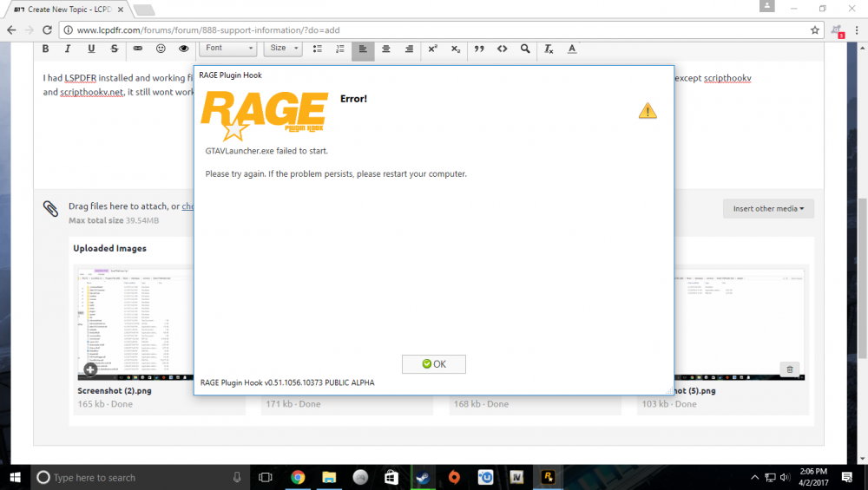The height and width of the screenshot is (490, 868).
Task: Click the RAGE Plugin Hook logo
Action: [x=265, y=115]
